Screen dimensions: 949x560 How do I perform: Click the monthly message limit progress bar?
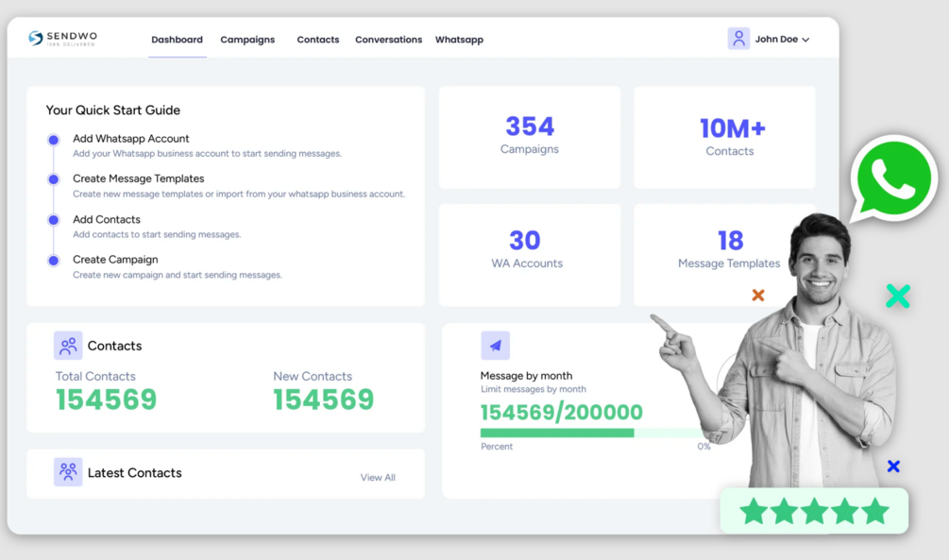594,433
